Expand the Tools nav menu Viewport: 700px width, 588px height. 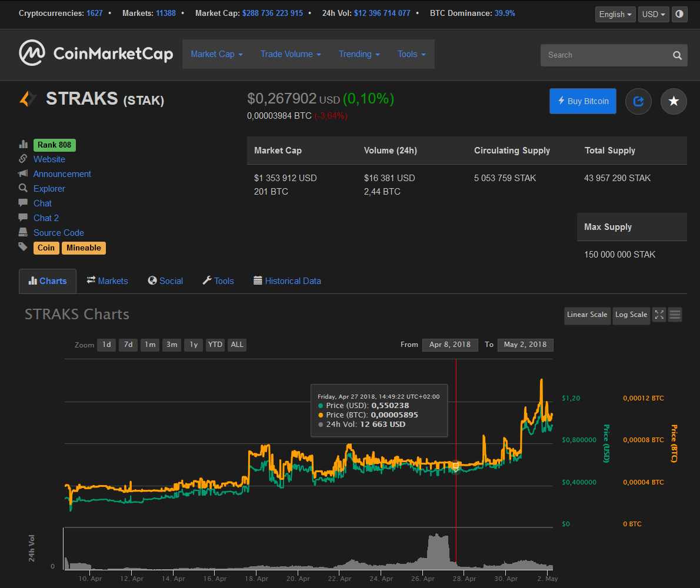412,54
